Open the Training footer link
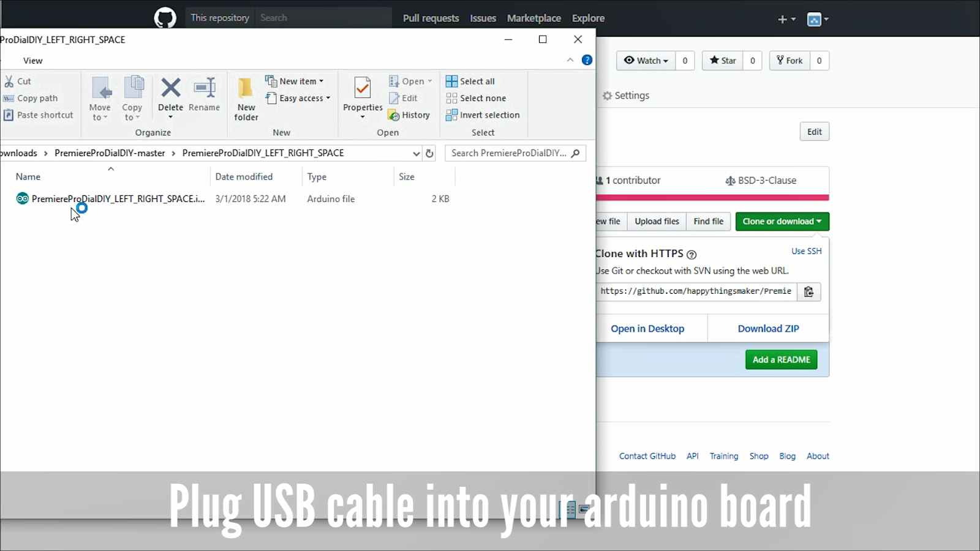The width and height of the screenshot is (980, 551). [724, 456]
